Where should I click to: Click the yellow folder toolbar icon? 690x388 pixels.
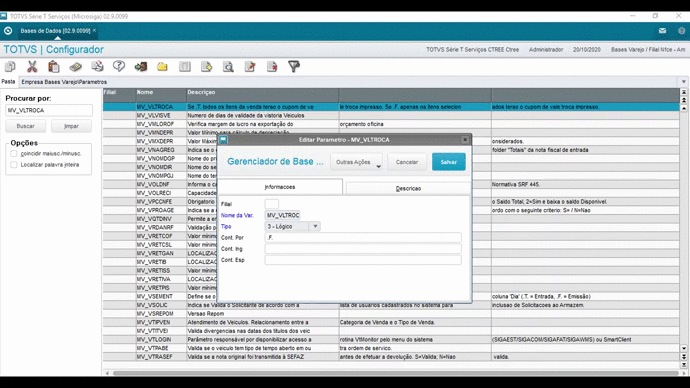pos(162,66)
